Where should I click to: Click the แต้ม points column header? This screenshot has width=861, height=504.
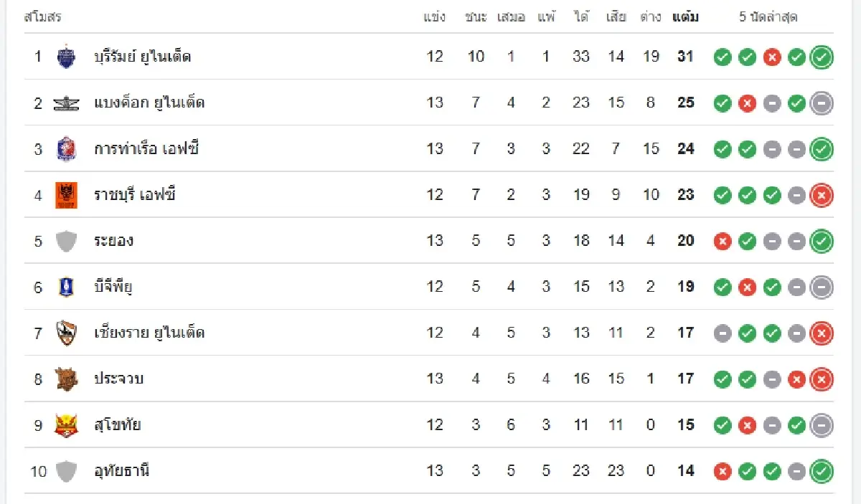pos(686,16)
